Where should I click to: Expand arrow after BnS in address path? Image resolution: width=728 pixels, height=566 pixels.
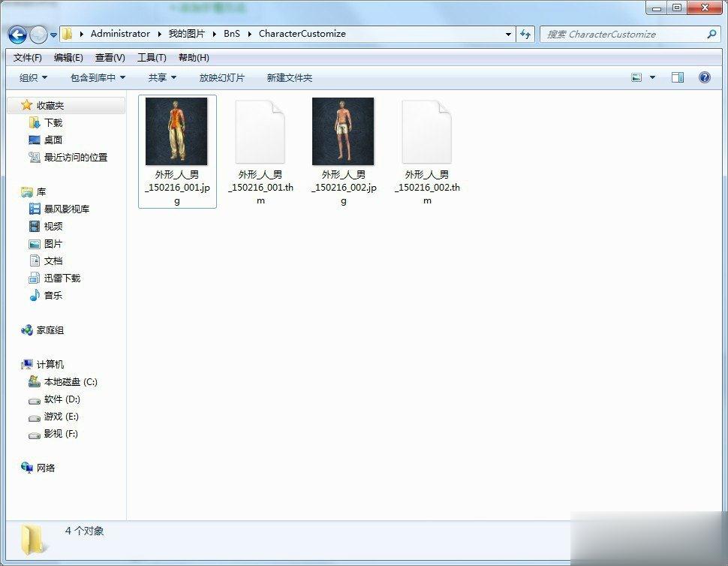[249, 34]
